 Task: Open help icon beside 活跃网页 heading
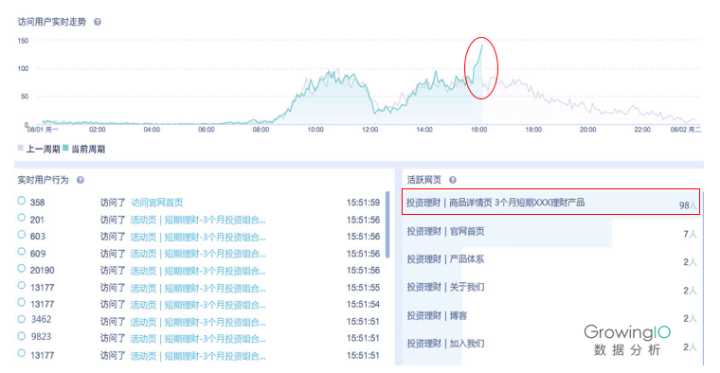[x=452, y=180]
